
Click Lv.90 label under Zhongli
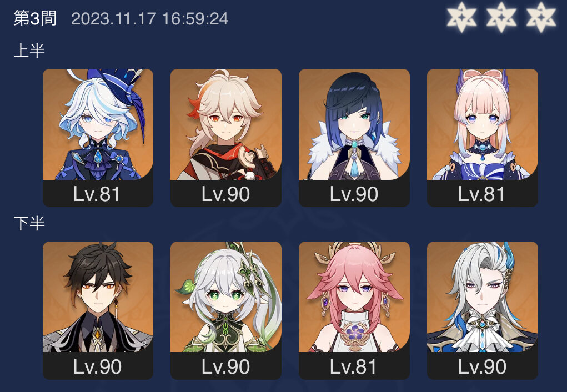click(x=97, y=366)
